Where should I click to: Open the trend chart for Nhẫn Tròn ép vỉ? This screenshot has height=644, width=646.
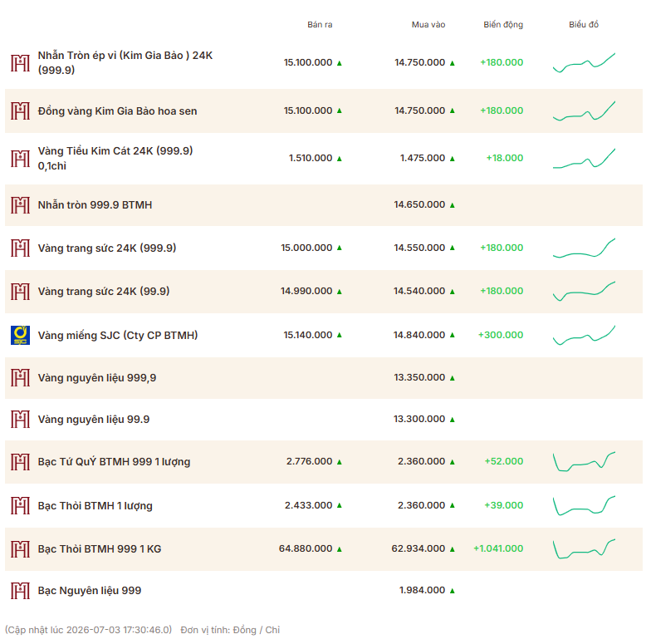(x=584, y=62)
